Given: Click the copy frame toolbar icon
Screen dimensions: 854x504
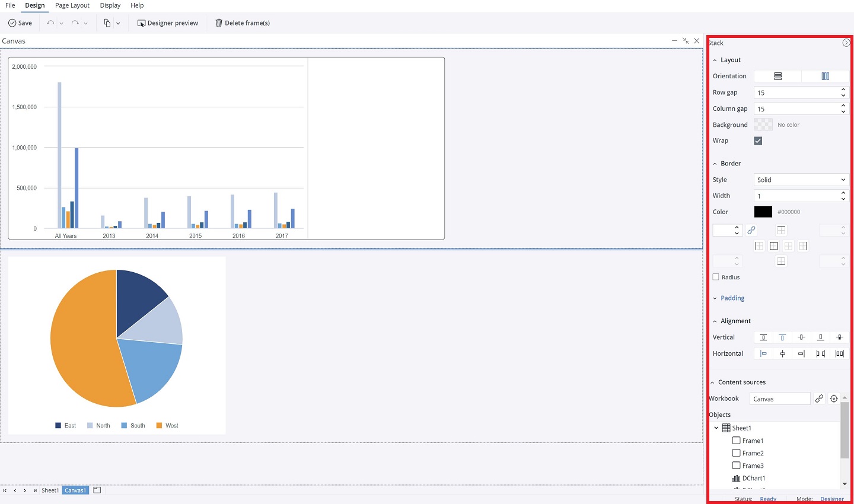Looking at the screenshot, I should tap(108, 23).
